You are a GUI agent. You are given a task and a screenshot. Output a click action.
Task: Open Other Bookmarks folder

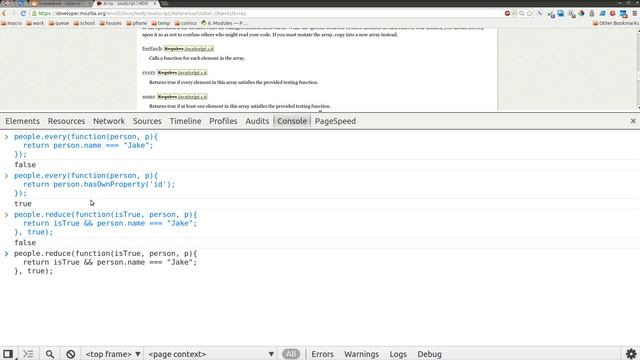tap(616, 23)
